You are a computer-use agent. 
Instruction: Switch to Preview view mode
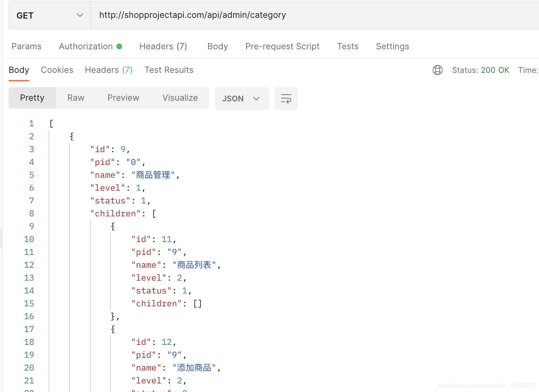point(123,98)
